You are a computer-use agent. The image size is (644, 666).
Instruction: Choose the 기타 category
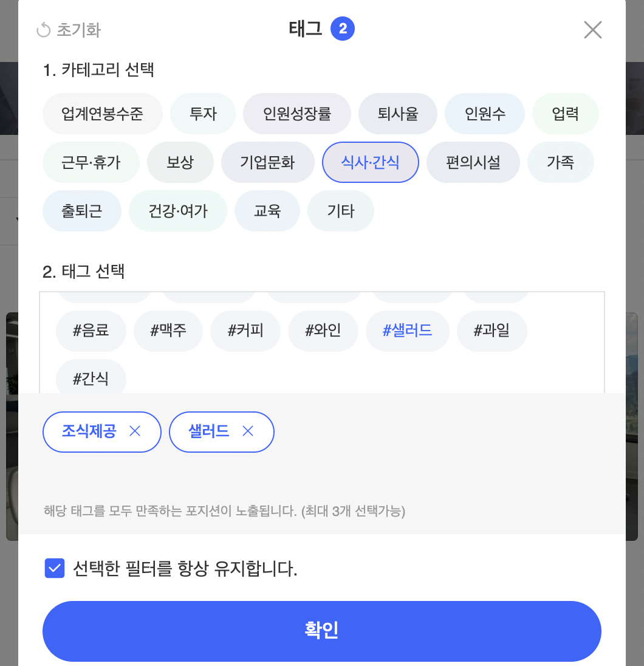[x=341, y=211]
